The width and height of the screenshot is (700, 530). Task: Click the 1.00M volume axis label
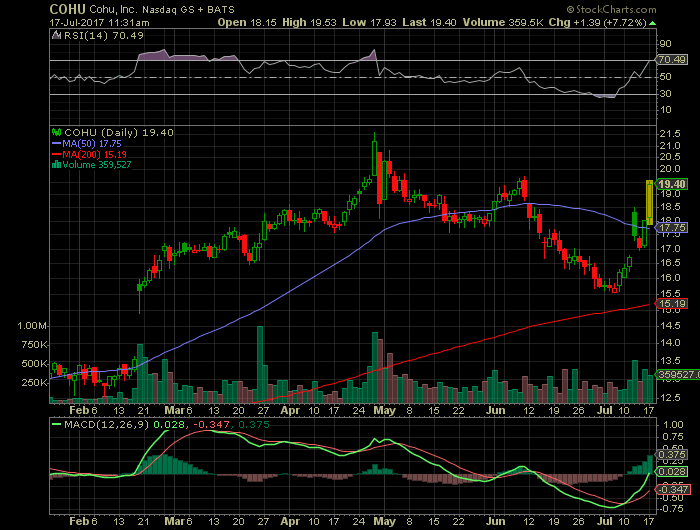pos(32,326)
